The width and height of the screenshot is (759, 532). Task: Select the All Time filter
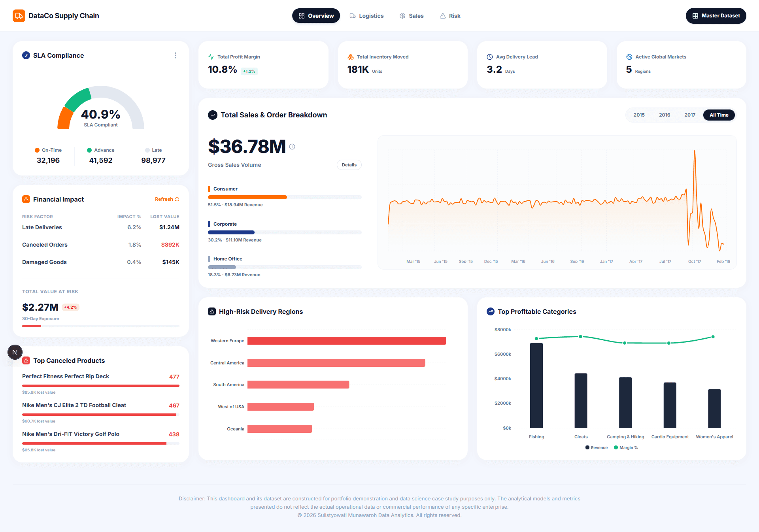click(719, 115)
